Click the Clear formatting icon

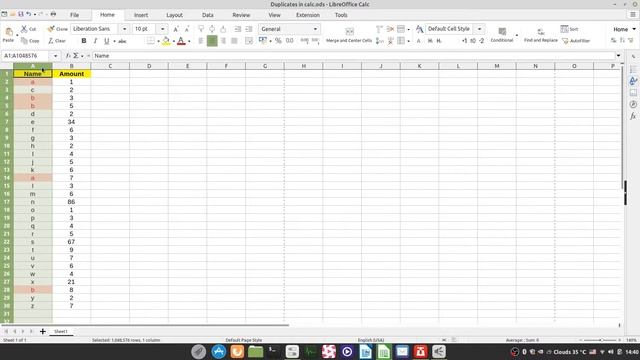point(51,40)
